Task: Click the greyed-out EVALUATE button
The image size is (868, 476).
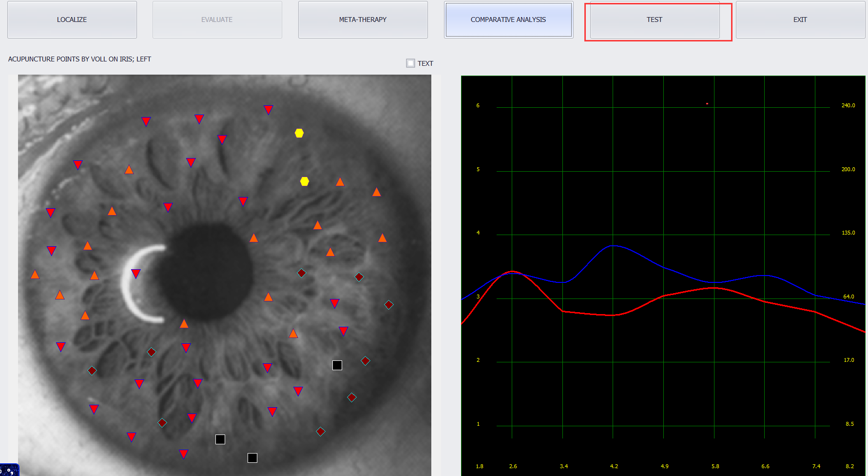Action: [217, 20]
